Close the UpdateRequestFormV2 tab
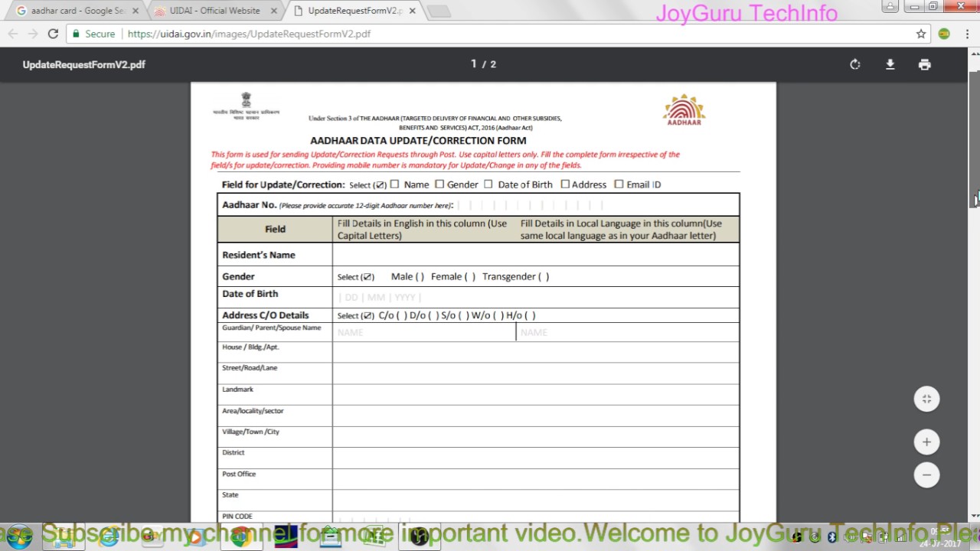980x551 pixels. coord(412,11)
